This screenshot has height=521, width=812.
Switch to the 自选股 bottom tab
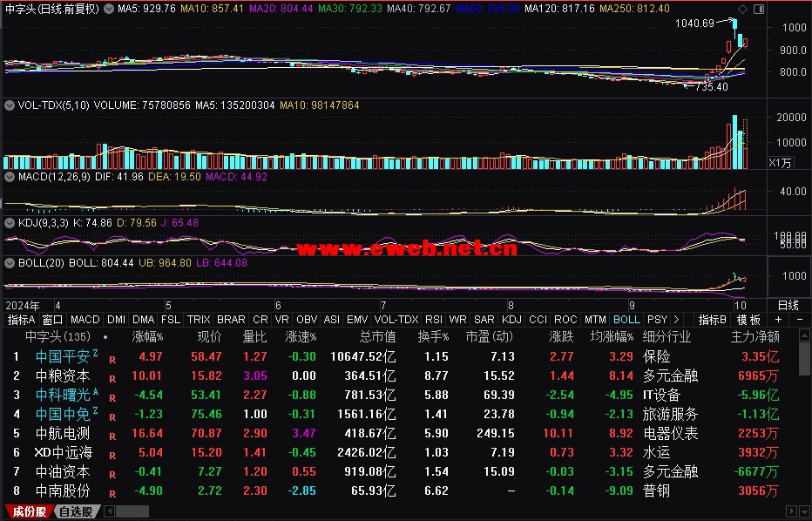pyautogui.click(x=77, y=511)
